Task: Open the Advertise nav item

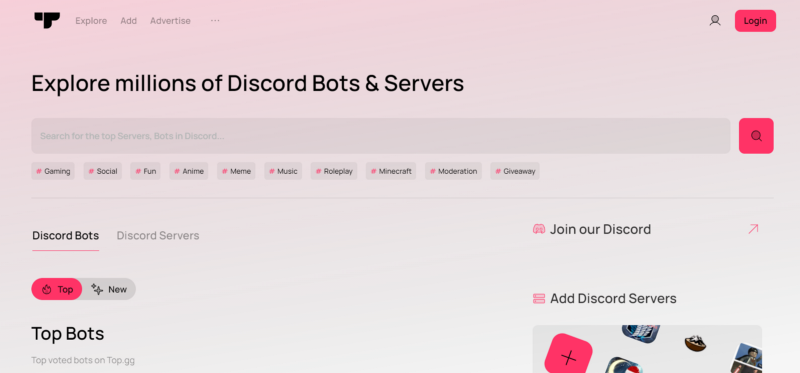Action: tap(170, 21)
